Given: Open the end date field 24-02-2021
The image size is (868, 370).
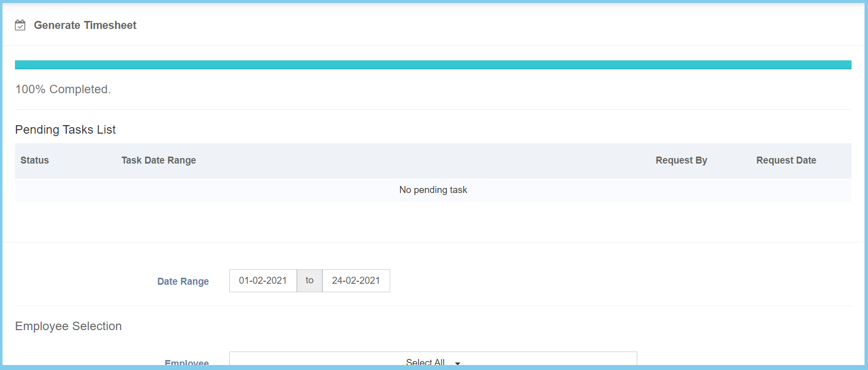Looking at the screenshot, I should coord(356,281).
